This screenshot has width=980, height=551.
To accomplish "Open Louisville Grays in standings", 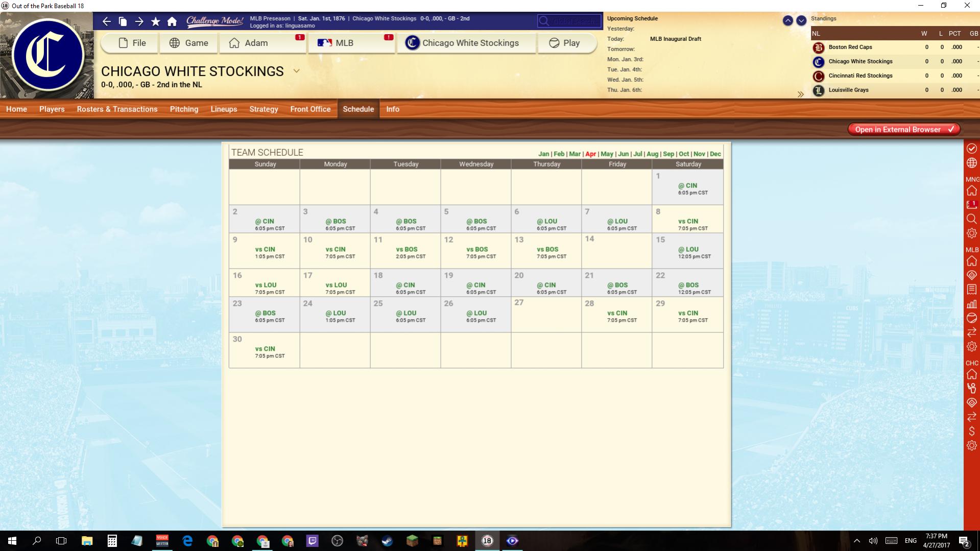I will pyautogui.click(x=848, y=90).
